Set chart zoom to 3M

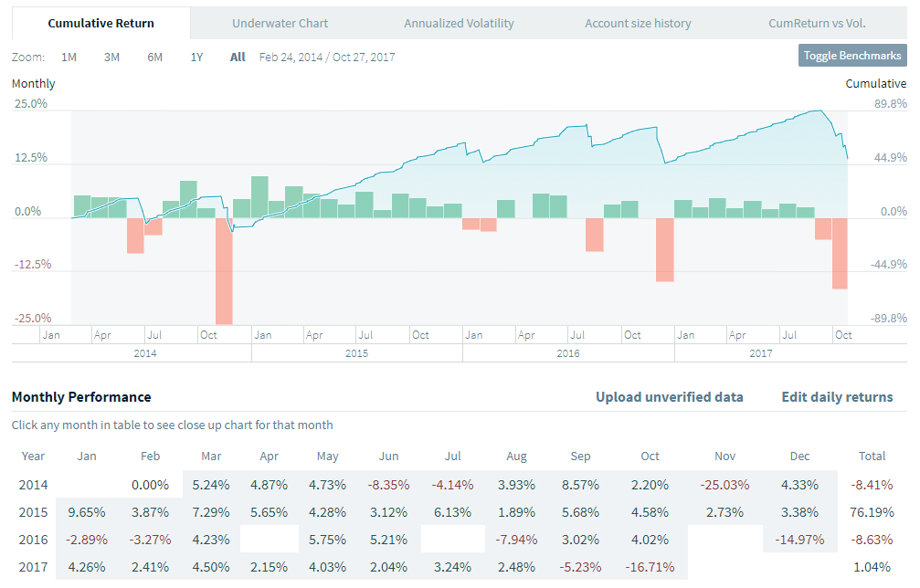[111, 57]
